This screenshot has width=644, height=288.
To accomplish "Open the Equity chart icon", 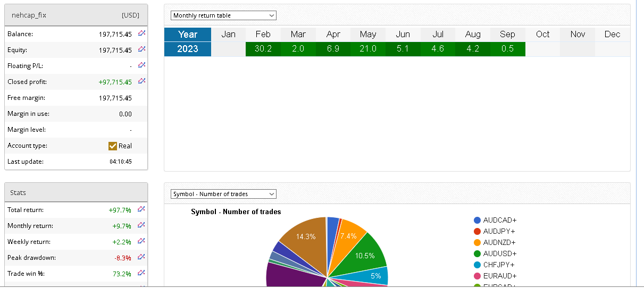I will (141, 49).
